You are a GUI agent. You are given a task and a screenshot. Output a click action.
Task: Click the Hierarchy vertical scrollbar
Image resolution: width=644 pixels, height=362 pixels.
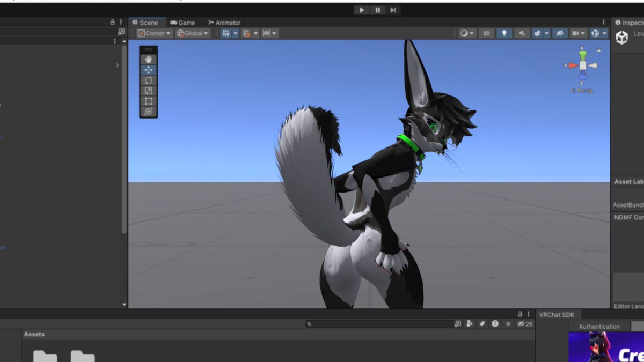click(x=125, y=139)
